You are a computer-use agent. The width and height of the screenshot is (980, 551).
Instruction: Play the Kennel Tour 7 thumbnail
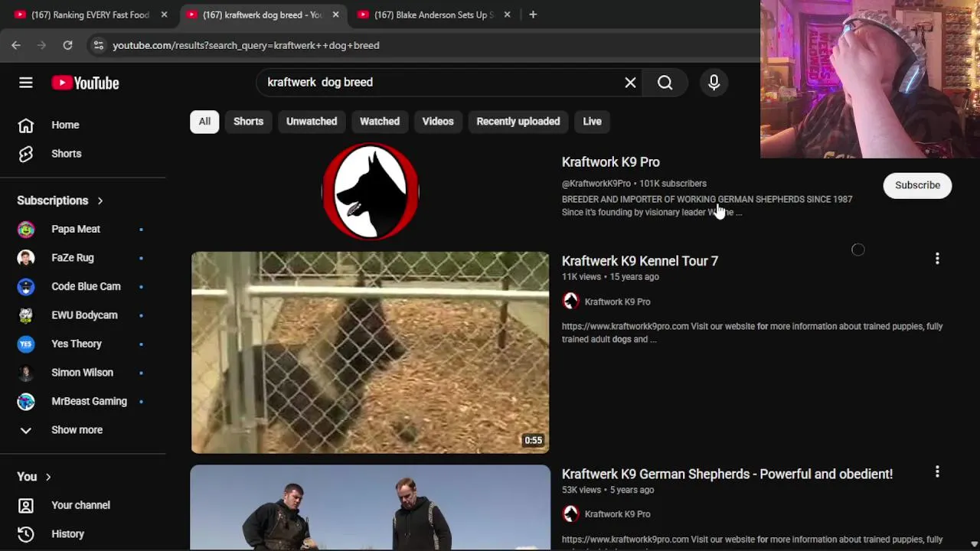tap(370, 352)
